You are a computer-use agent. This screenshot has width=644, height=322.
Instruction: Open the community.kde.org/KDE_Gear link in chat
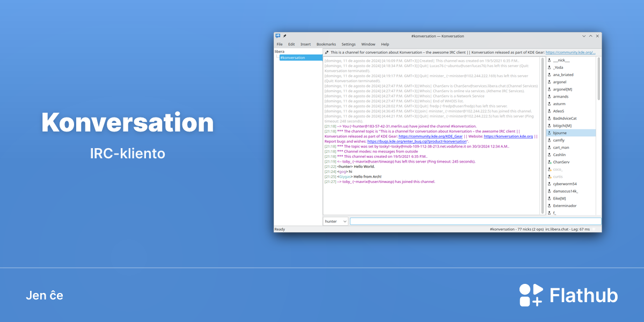click(x=430, y=136)
